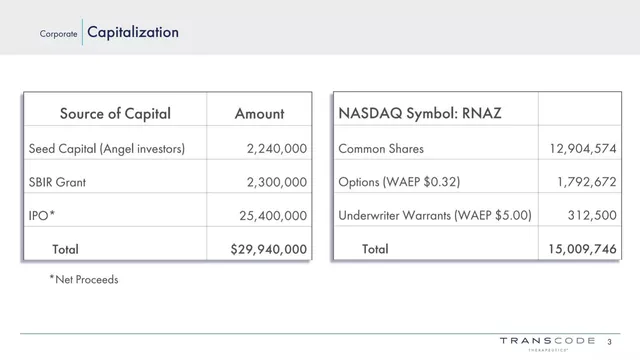Click the 'Capitalization' slide title

133,32
